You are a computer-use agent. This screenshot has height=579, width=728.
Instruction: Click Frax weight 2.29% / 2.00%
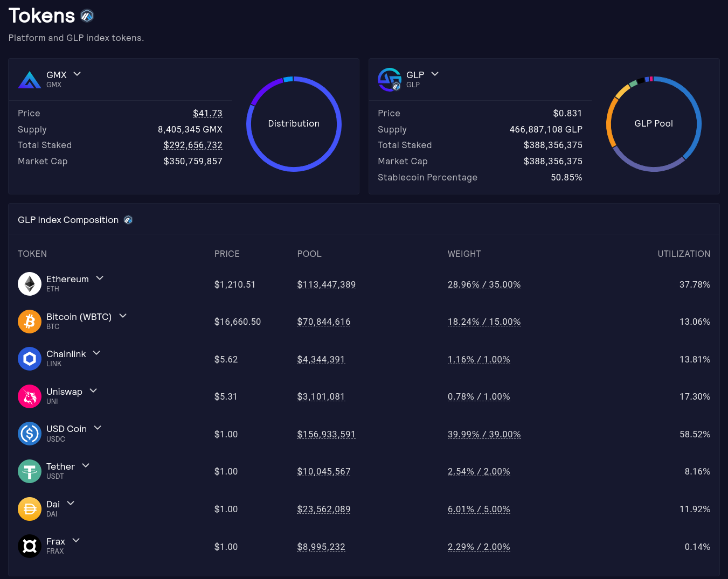(479, 547)
